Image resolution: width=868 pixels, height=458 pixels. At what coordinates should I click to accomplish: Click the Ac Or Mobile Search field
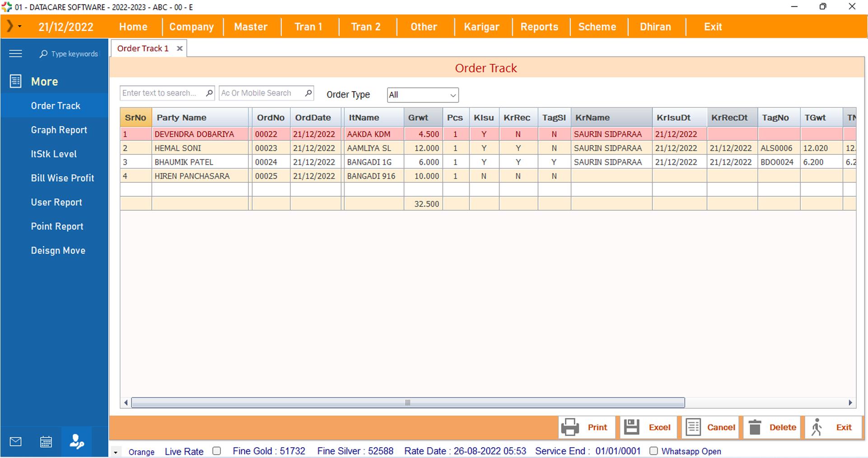(x=261, y=93)
